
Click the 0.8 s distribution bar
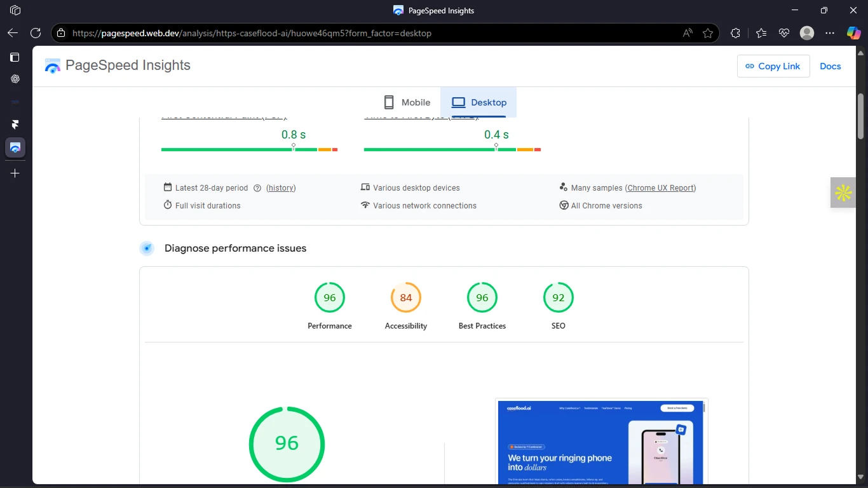249,149
